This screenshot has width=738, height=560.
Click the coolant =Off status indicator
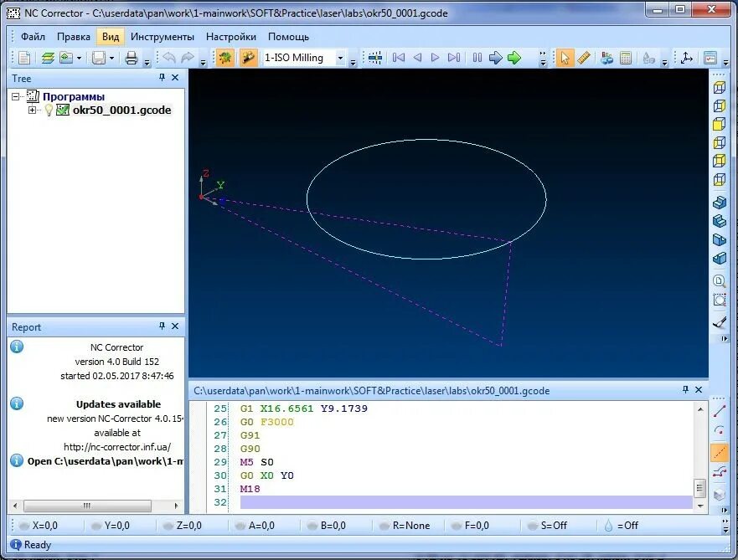tap(621, 525)
